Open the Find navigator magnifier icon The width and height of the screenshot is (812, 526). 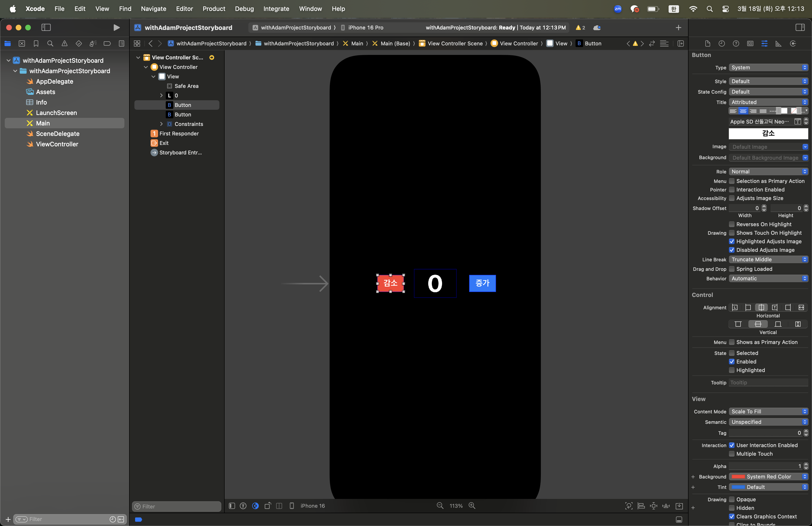[50, 43]
